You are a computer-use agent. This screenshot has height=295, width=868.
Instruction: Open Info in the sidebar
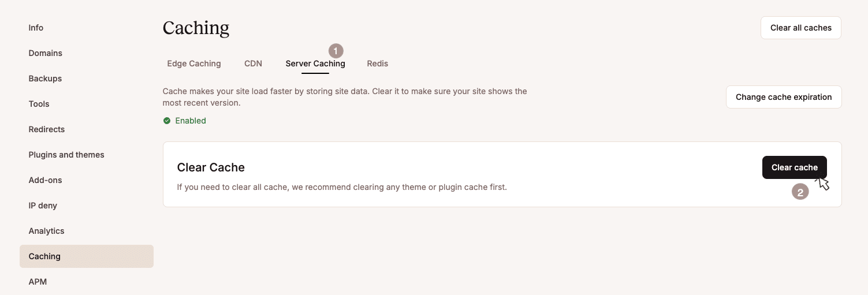(x=36, y=28)
